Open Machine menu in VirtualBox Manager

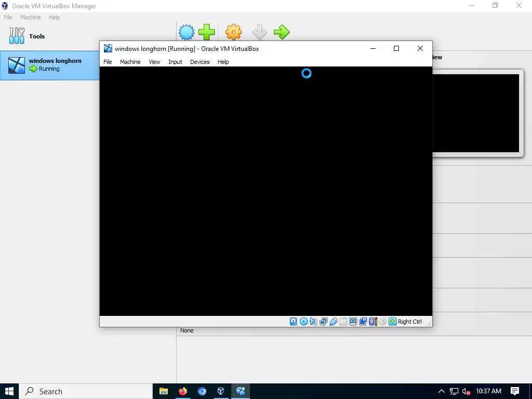pos(30,17)
